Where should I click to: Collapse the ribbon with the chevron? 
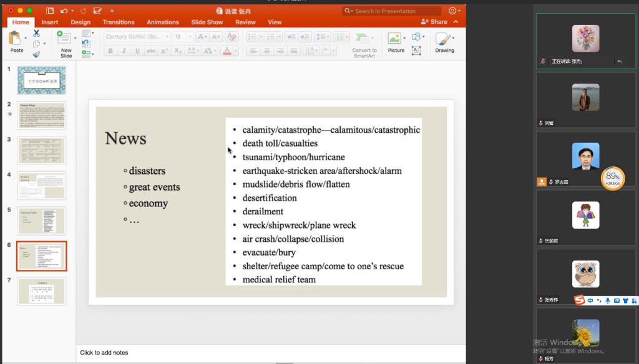point(456,22)
